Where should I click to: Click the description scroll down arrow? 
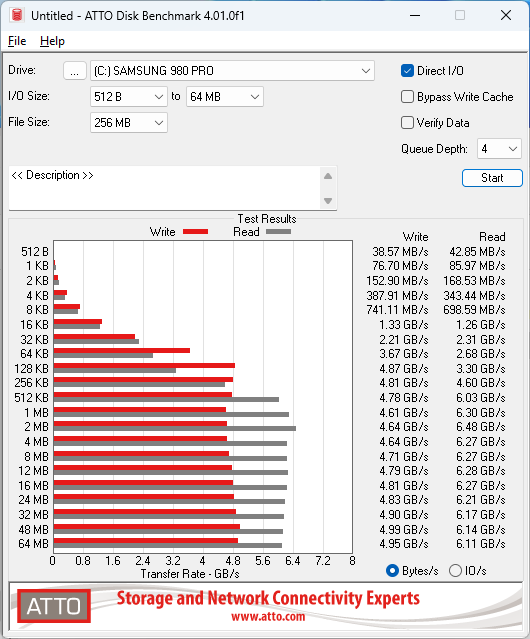(328, 201)
